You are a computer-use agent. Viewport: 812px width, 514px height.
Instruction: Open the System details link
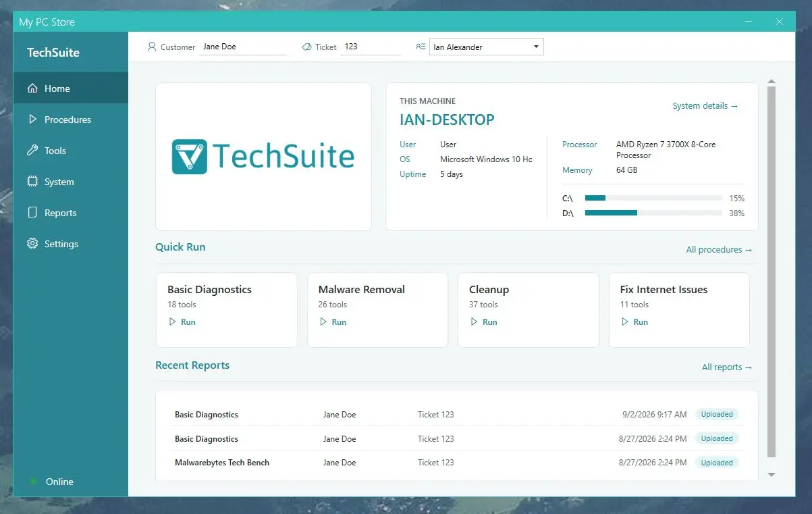(x=705, y=106)
